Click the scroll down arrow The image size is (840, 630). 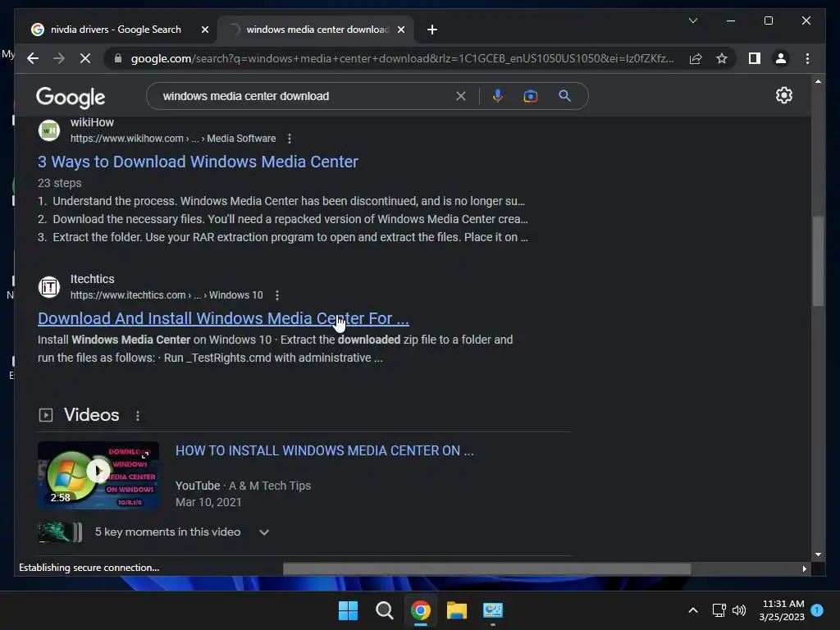point(818,555)
